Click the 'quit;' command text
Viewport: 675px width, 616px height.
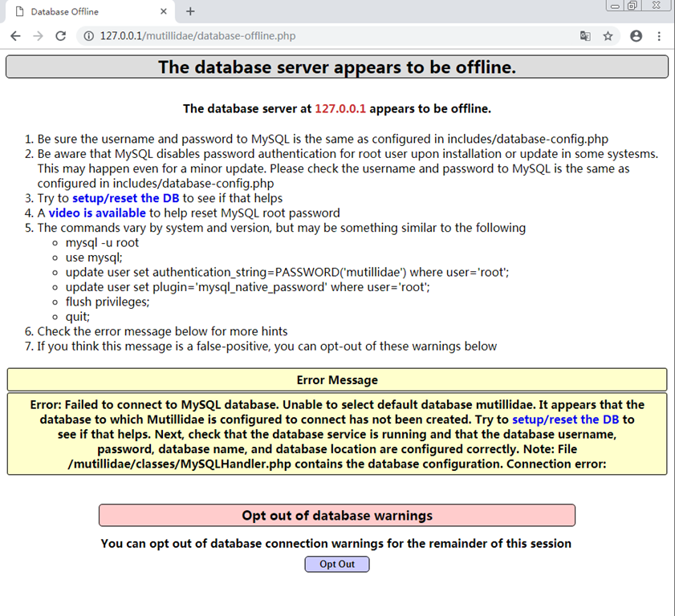tap(78, 317)
